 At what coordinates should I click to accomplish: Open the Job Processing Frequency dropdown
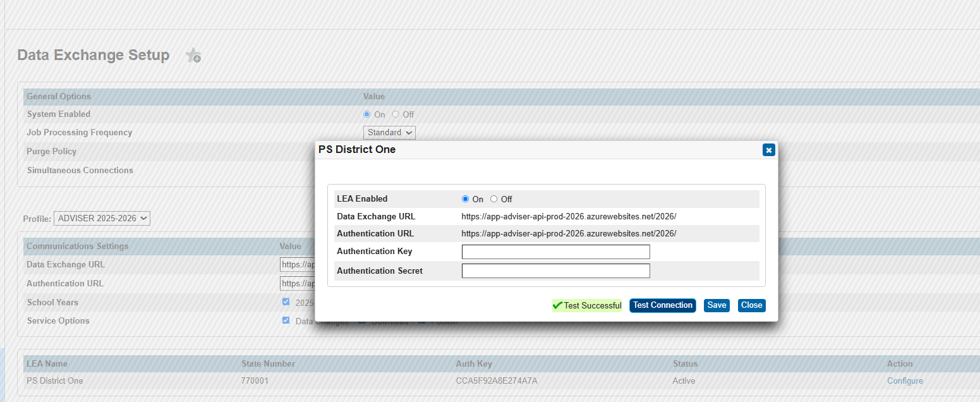(x=389, y=132)
